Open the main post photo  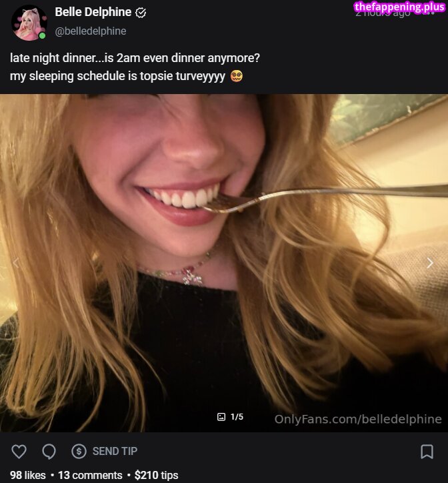tap(224, 254)
